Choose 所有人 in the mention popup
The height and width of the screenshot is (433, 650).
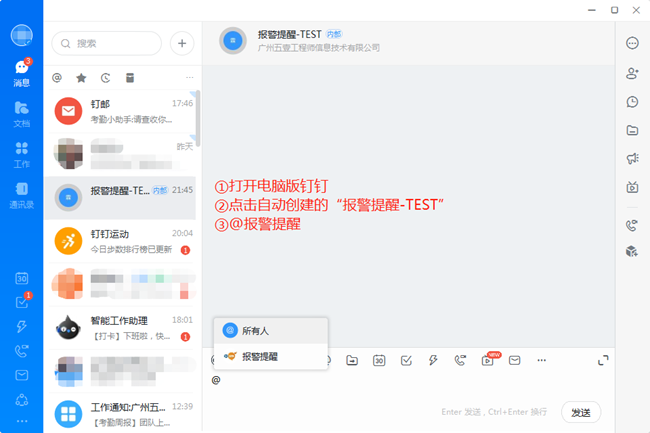click(271, 331)
